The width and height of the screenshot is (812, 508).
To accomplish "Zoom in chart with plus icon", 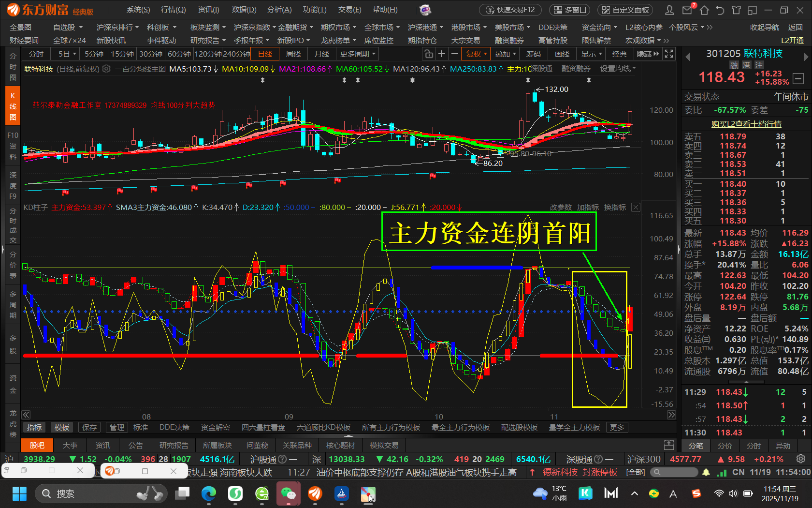I will (441, 54).
